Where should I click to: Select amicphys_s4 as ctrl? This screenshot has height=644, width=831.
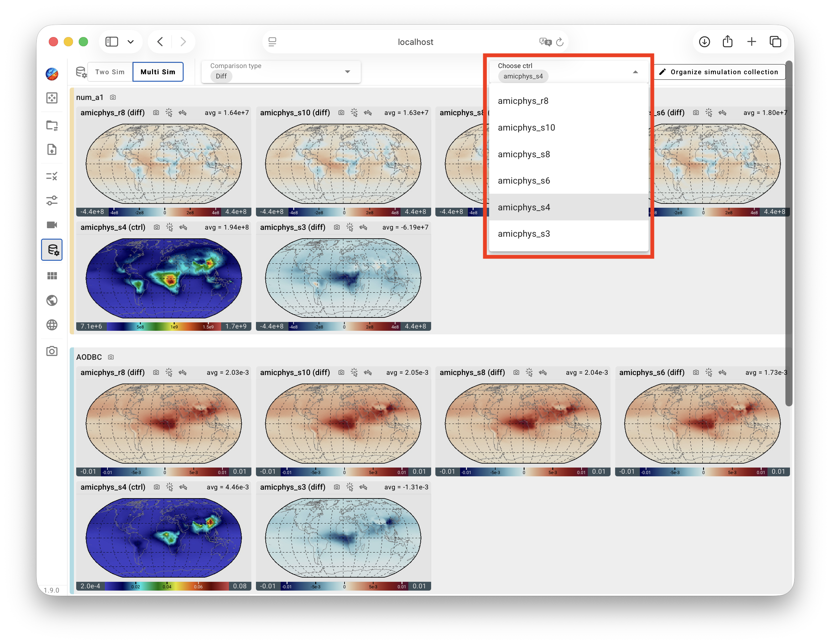tap(569, 207)
